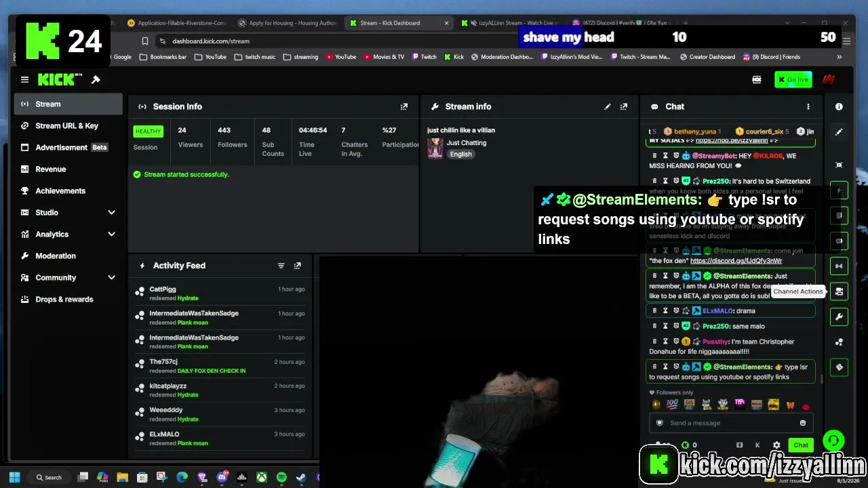The image size is (868, 488).
Task: Click the Just Chatting category thumbnail
Action: pos(435,148)
